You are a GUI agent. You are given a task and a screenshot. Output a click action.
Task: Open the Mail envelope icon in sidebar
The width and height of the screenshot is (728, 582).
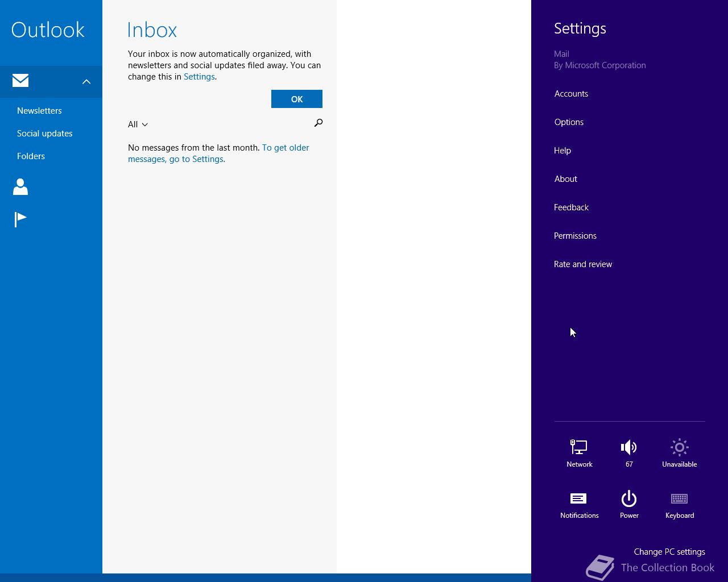click(20, 81)
